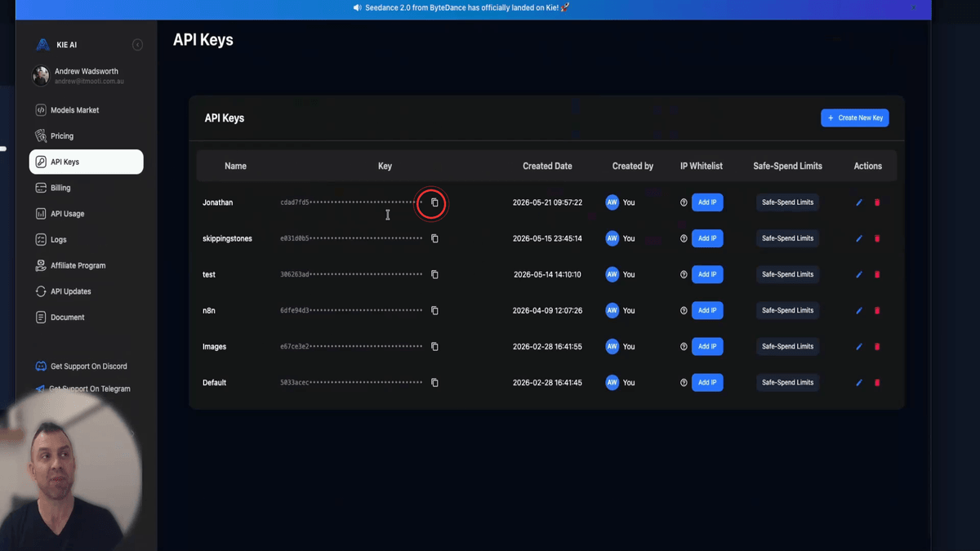This screenshot has height=551, width=980.
Task: Open IP whitelist help icon in n8n row
Action: coord(684,310)
